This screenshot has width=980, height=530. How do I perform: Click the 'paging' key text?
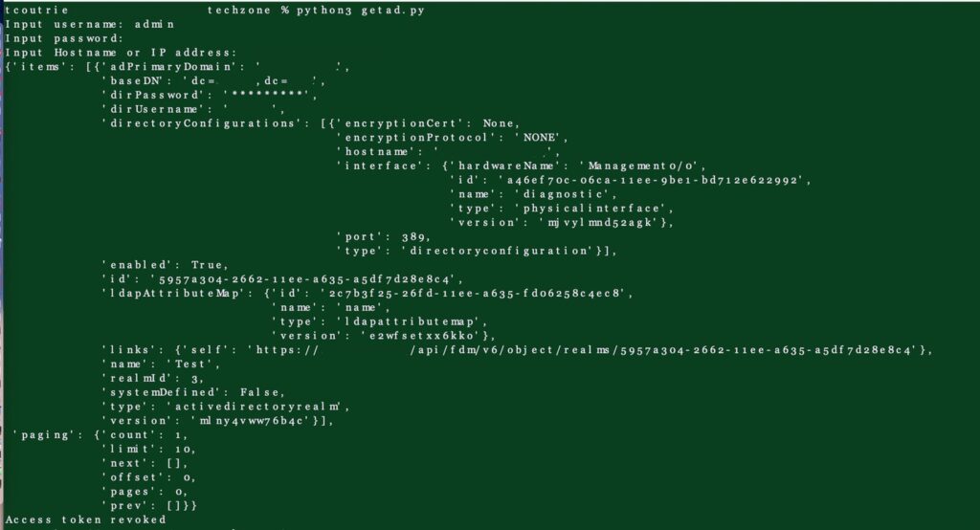[x=40, y=434]
